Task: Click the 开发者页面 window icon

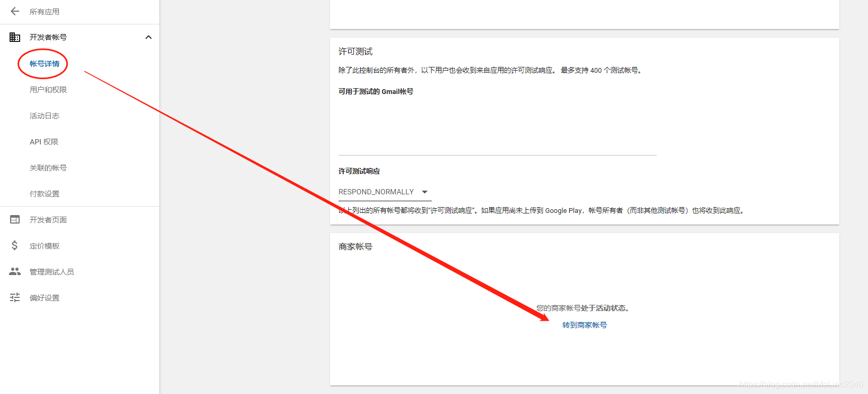Action: coord(15,219)
